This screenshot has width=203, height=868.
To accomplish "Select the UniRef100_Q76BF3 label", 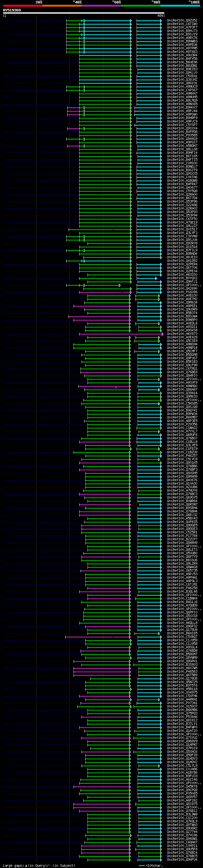I will tap(182, 470).
